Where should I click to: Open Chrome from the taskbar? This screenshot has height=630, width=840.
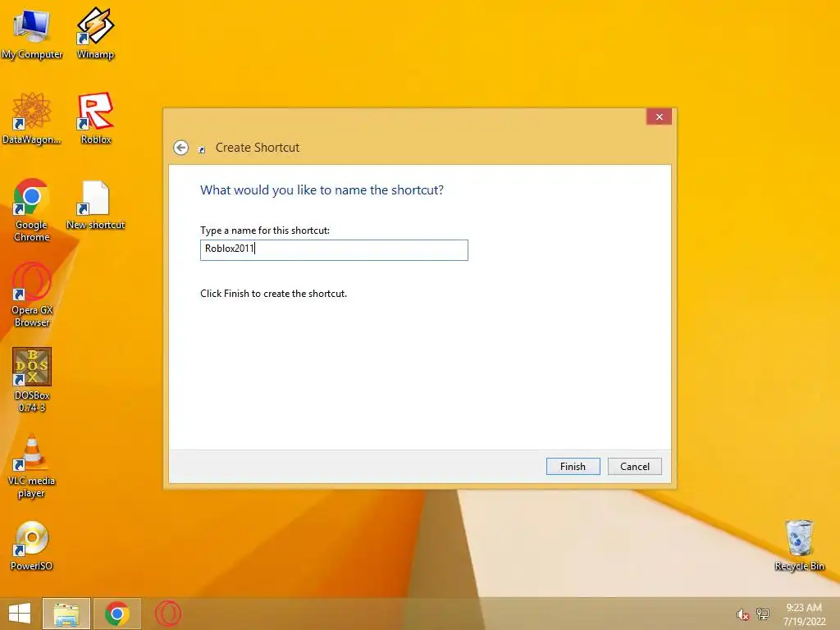point(117,614)
